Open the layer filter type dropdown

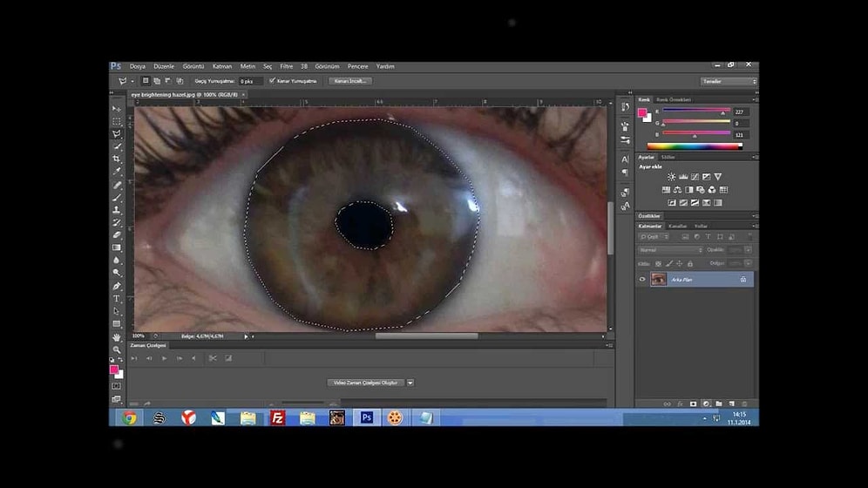(x=654, y=237)
